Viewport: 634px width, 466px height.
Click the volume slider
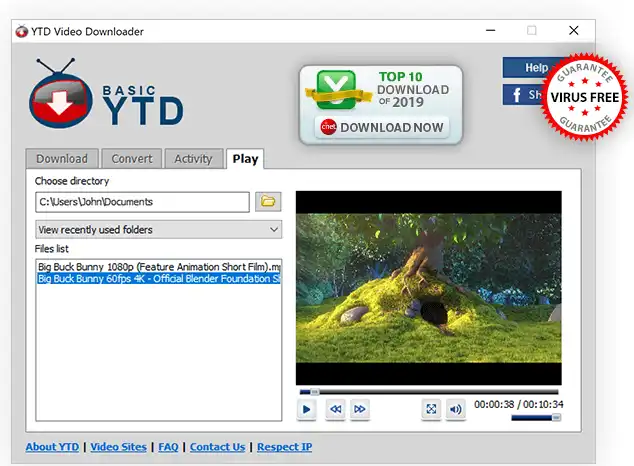[536, 418]
